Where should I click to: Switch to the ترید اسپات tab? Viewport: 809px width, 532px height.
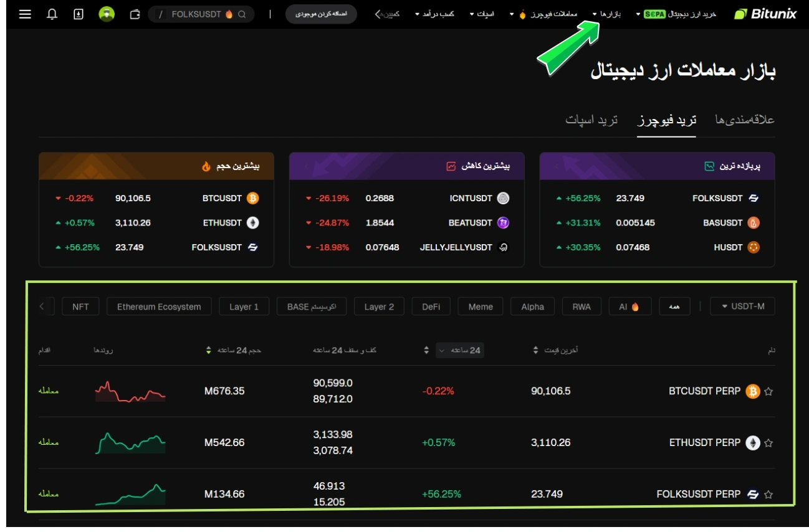[x=591, y=120]
